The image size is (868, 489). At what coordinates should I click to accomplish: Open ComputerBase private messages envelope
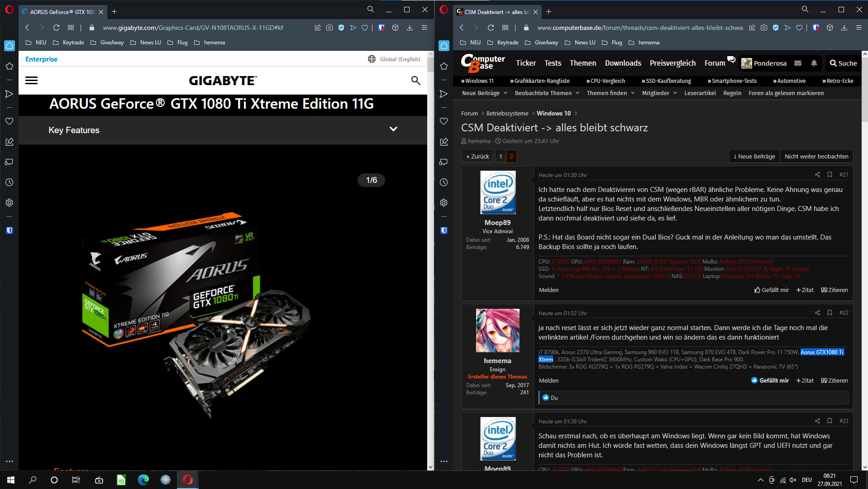coord(798,63)
